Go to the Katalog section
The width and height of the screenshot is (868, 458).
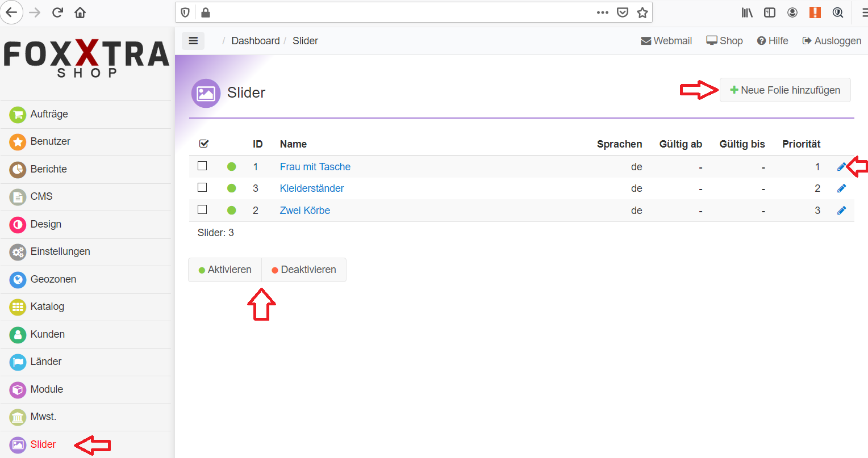47,306
